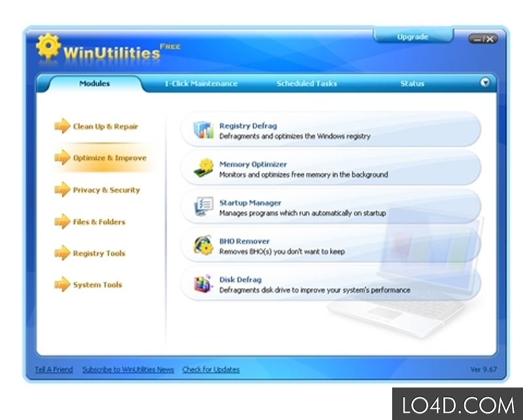Choose the Privacy & Security category

coord(107,189)
